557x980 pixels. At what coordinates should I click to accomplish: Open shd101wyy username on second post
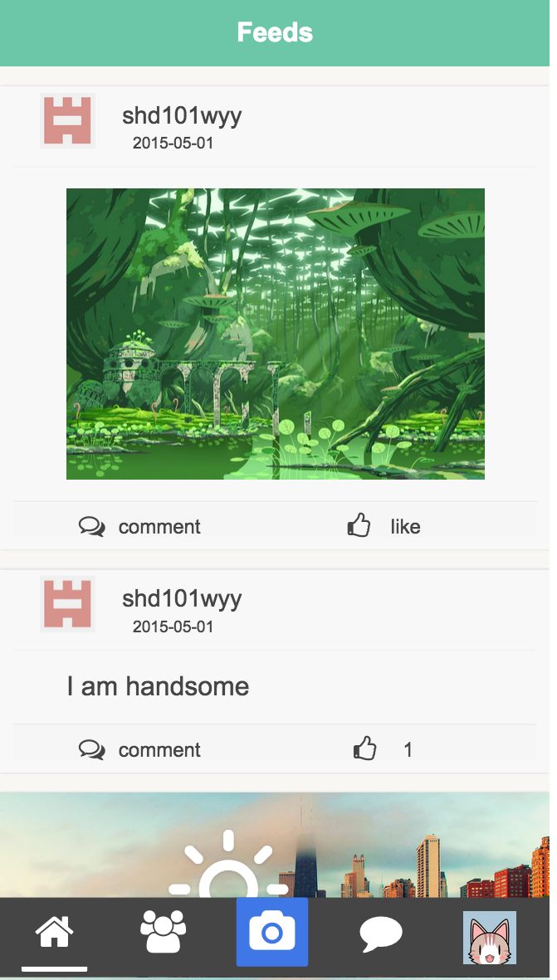[x=182, y=599]
